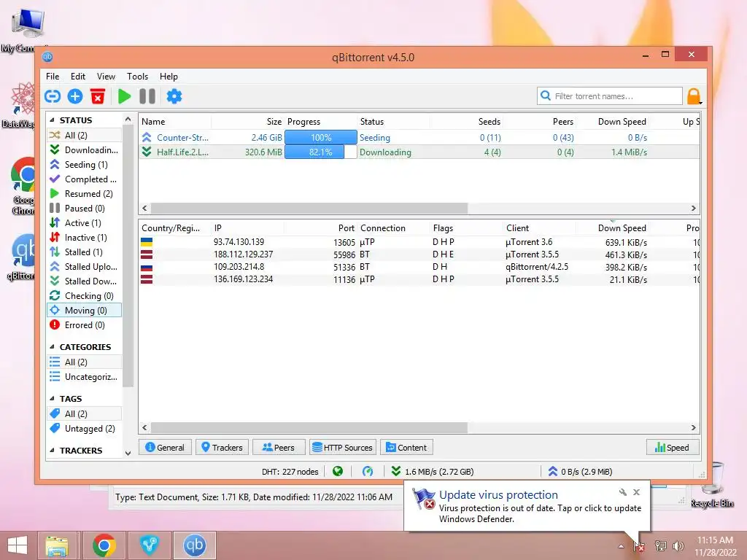Viewport: 747px width, 560px height.
Task: Click the download speed 1.6 MiB/s indicator
Action: pos(433,472)
